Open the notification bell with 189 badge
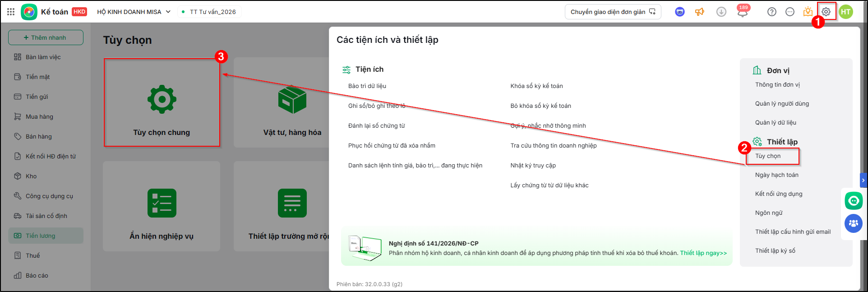The image size is (868, 292). tap(743, 11)
